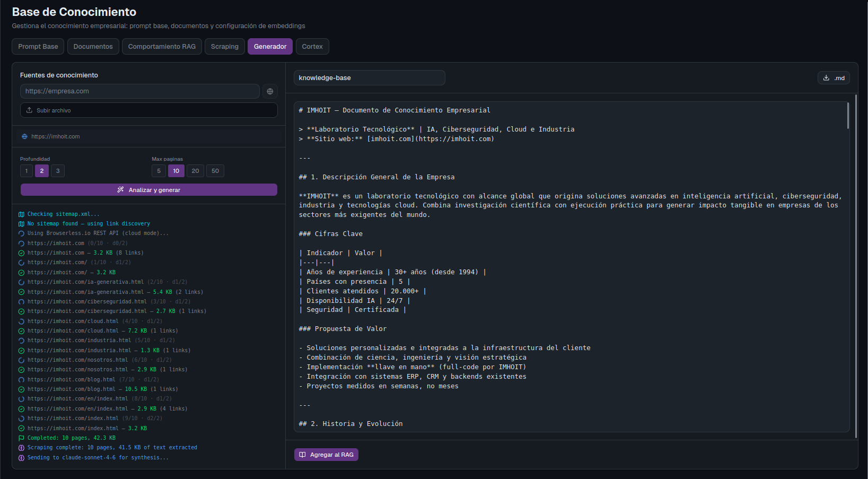Click Subir archivo upload button
The width and height of the screenshot is (868, 479).
point(149,110)
